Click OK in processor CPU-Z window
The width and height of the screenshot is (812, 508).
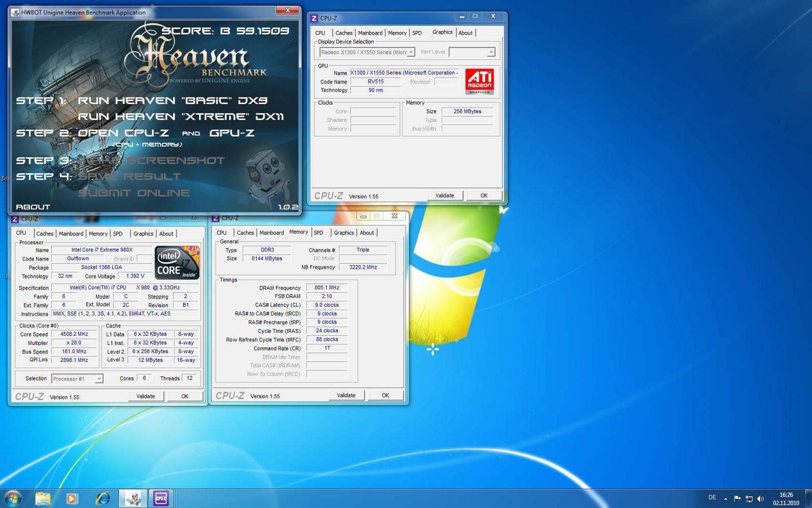pos(185,396)
